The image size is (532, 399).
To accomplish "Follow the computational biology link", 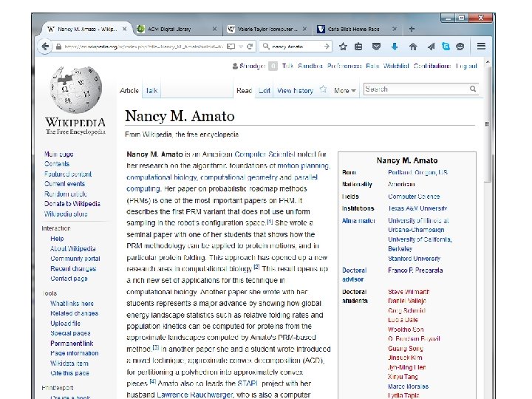I will 162,177.
